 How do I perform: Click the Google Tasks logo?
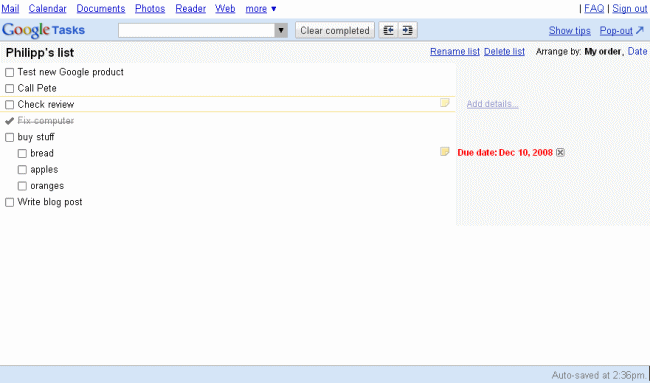click(x=44, y=30)
